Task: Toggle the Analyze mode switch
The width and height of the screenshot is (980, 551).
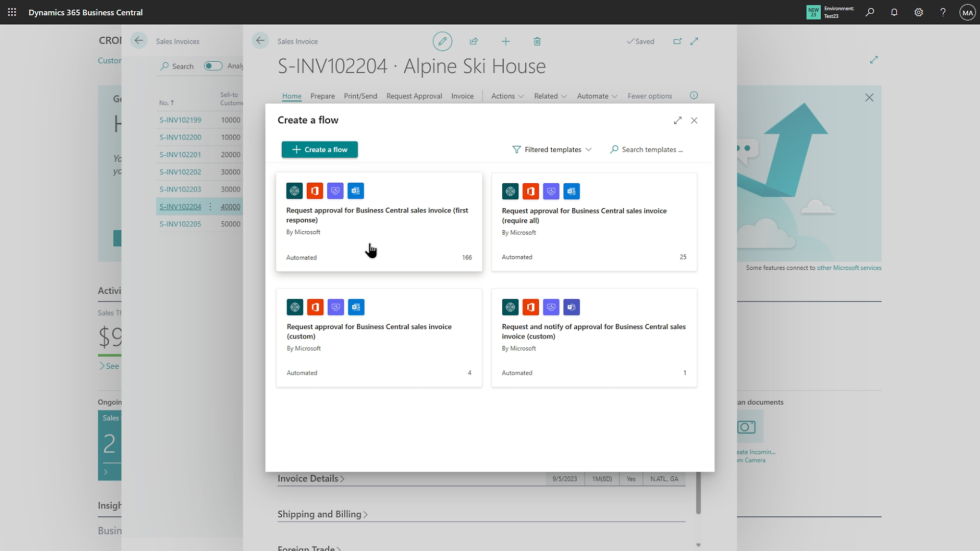Action: point(213,66)
